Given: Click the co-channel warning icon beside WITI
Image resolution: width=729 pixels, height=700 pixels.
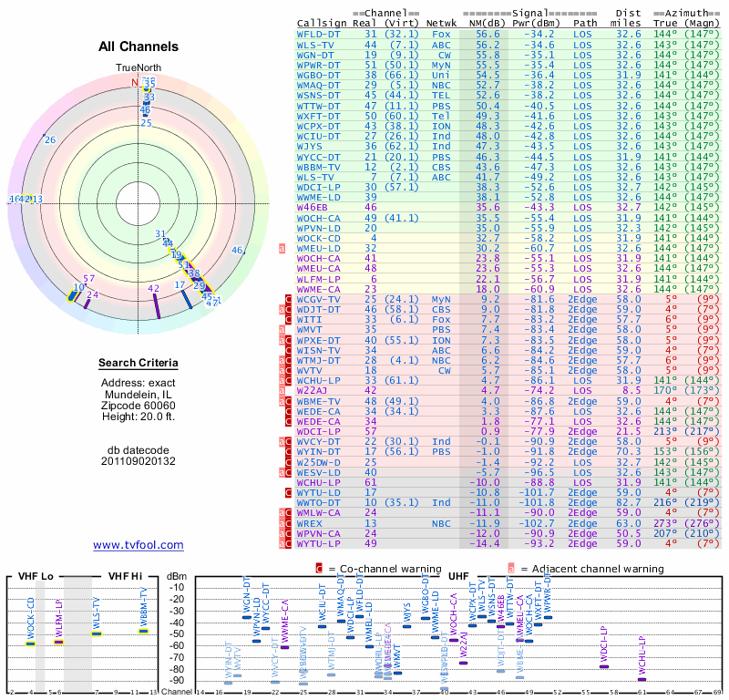Looking at the screenshot, I should point(289,319).
